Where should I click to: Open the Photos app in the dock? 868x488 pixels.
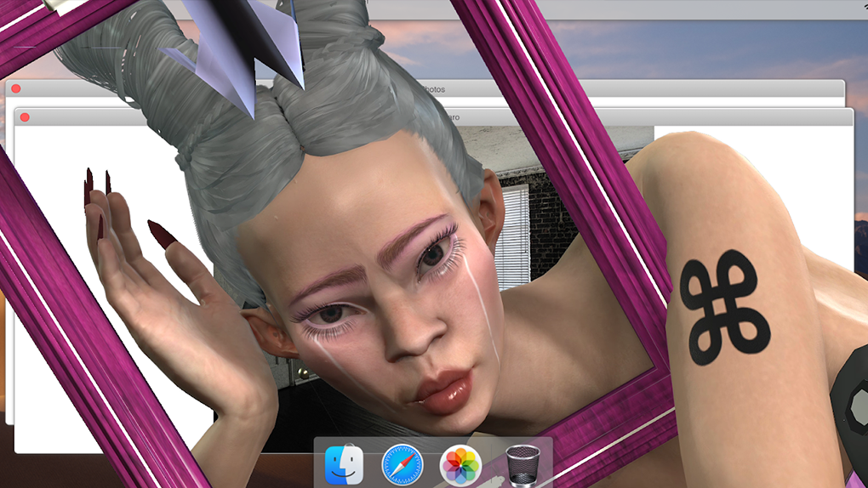coord(461,465)
